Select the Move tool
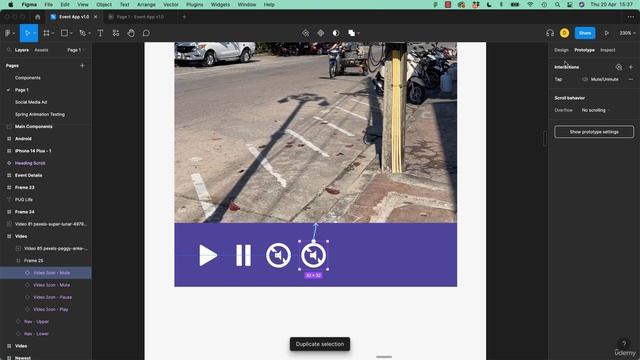Screen dimensions: 640x360 click(x=27, y=33)
